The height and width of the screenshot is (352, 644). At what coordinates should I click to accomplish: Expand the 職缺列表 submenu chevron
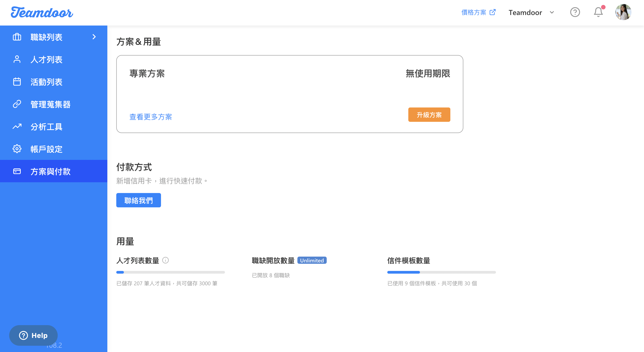point(94,37)
